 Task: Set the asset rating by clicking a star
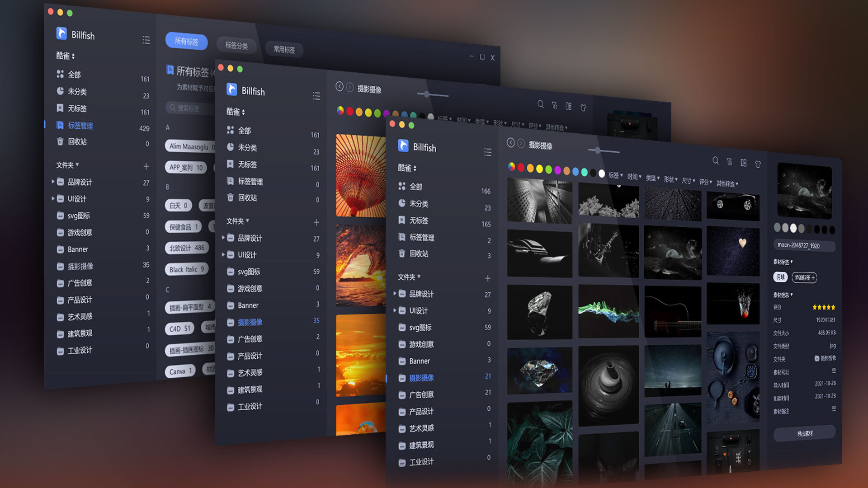pos(824,307)
